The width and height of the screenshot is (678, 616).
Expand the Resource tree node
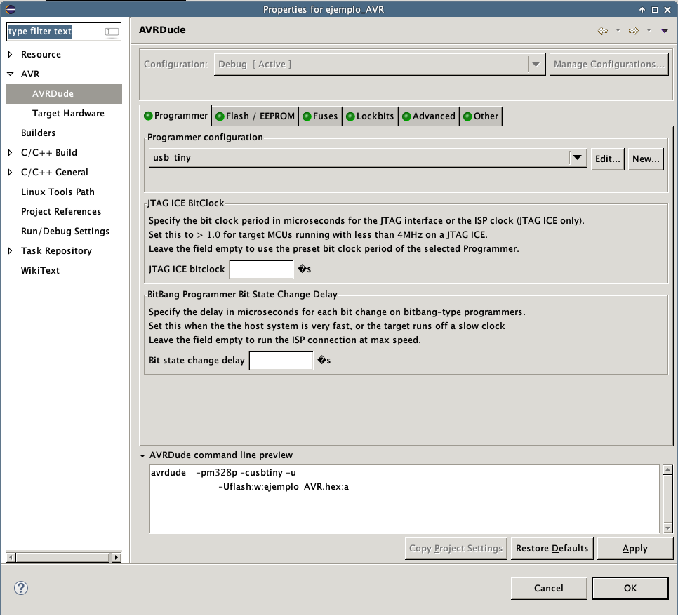click(10, 54)
